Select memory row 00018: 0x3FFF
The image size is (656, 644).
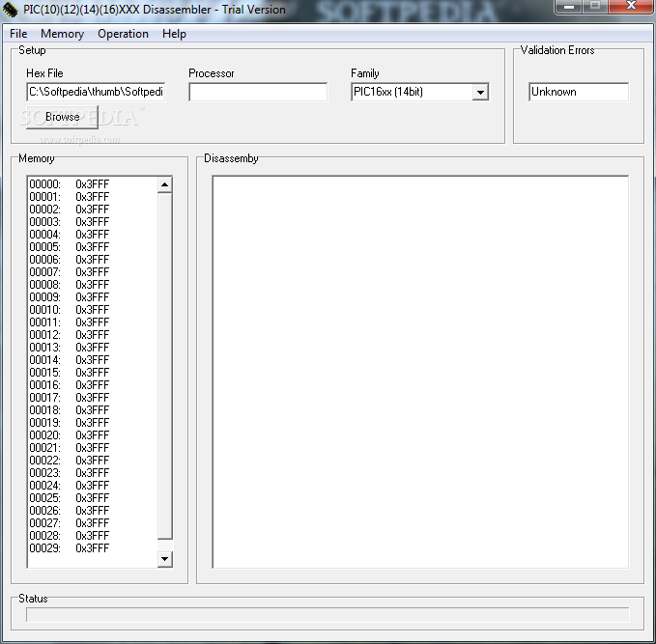(x=69, y=409)
